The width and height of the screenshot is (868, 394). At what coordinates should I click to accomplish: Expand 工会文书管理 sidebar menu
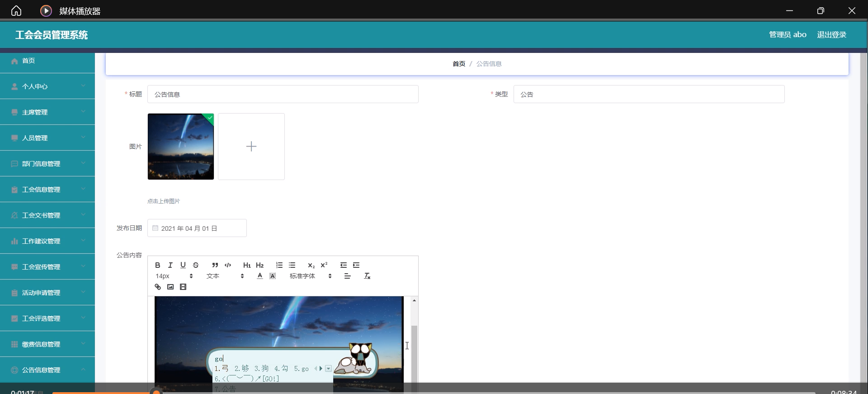47,215
